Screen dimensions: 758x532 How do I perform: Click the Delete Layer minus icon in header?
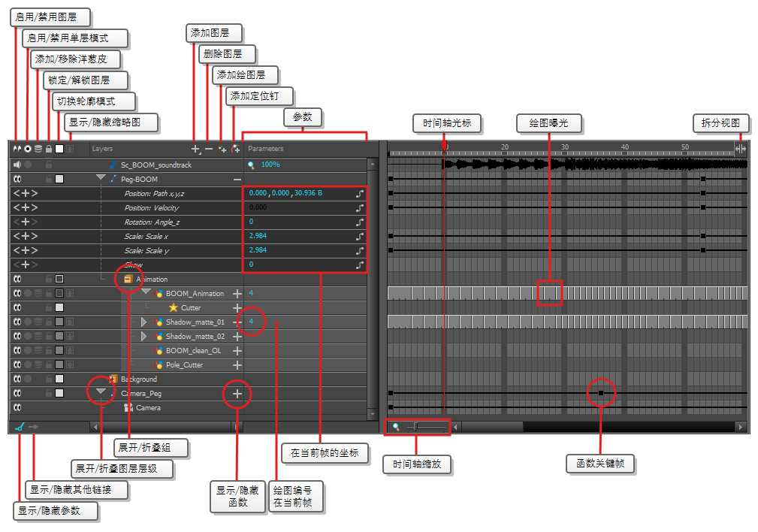point(209,149)
